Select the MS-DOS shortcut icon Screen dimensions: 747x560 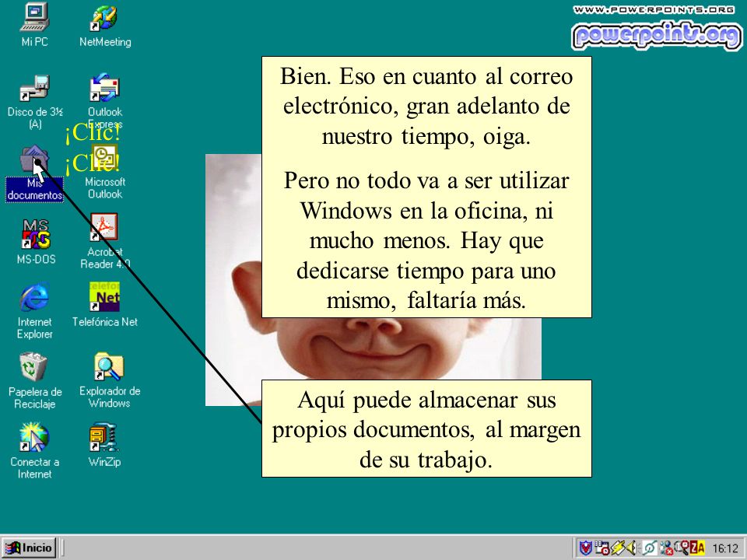coord(36,234)
